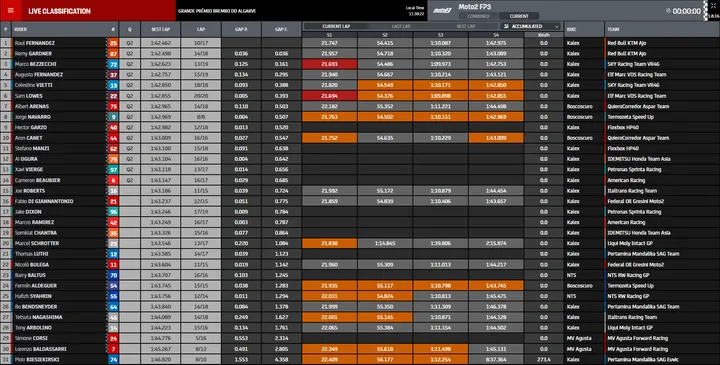Click the Team column header

pyautogui.click(x=662, y=29)
